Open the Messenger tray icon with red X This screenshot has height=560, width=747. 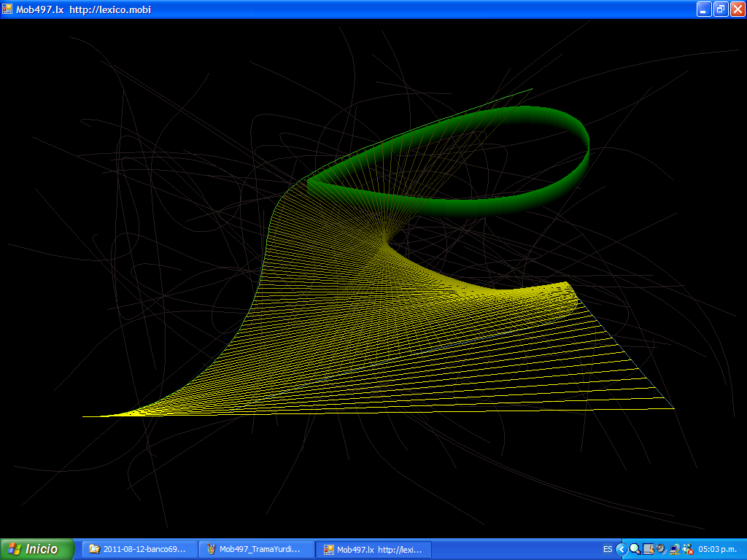pyautogui.click(x=687, y=549)
